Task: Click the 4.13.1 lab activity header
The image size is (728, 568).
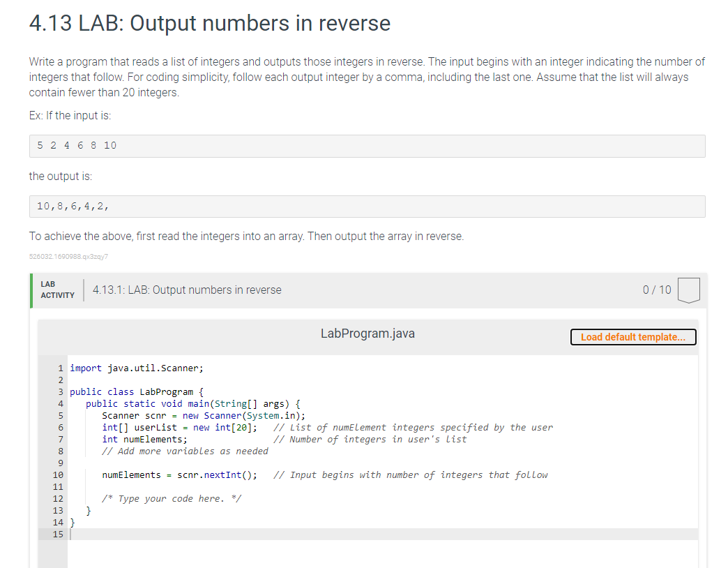Action: tap(186, 290)
